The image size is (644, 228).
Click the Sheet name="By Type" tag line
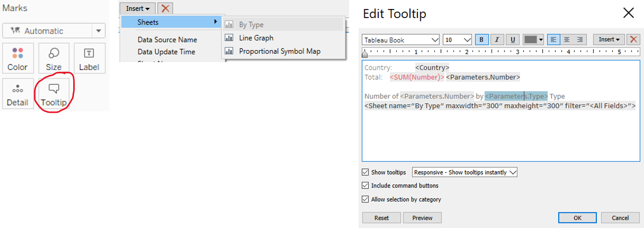coord(500,106)
